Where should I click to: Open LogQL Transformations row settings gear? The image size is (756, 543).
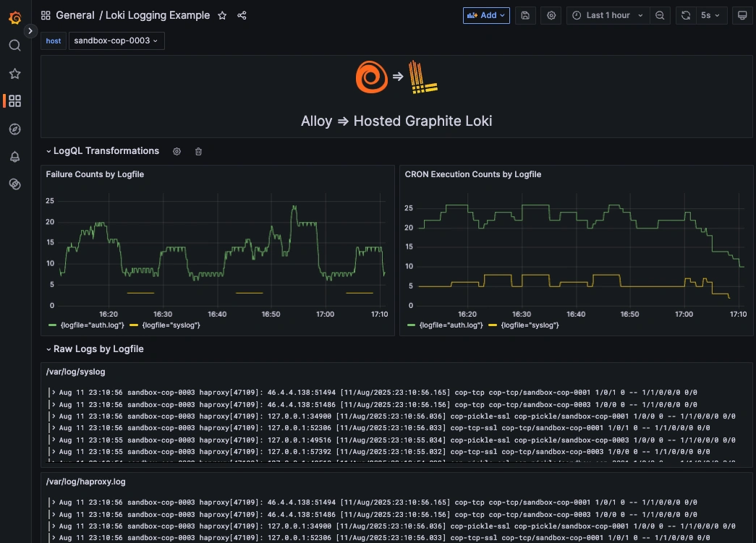click(177, 151)
